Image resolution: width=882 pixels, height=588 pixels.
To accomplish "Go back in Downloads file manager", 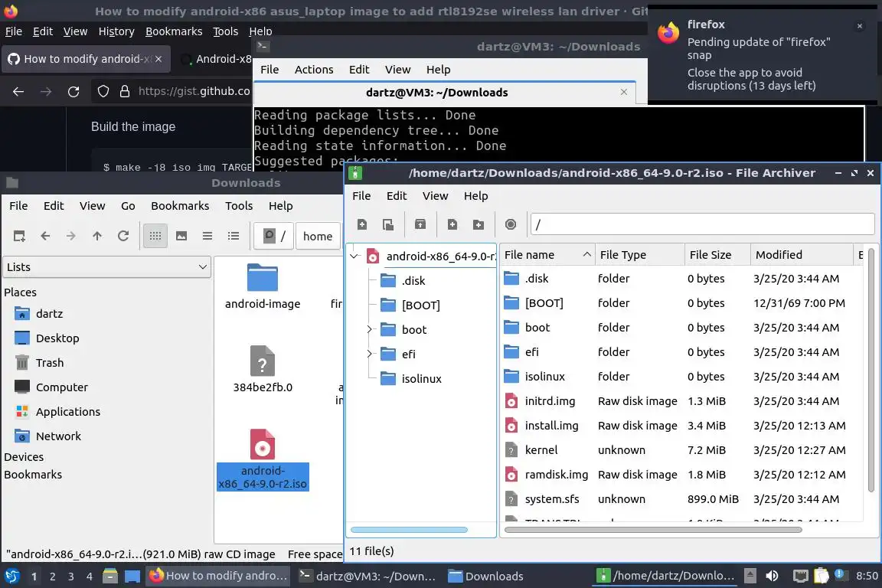I will click(x=45, y=236).
